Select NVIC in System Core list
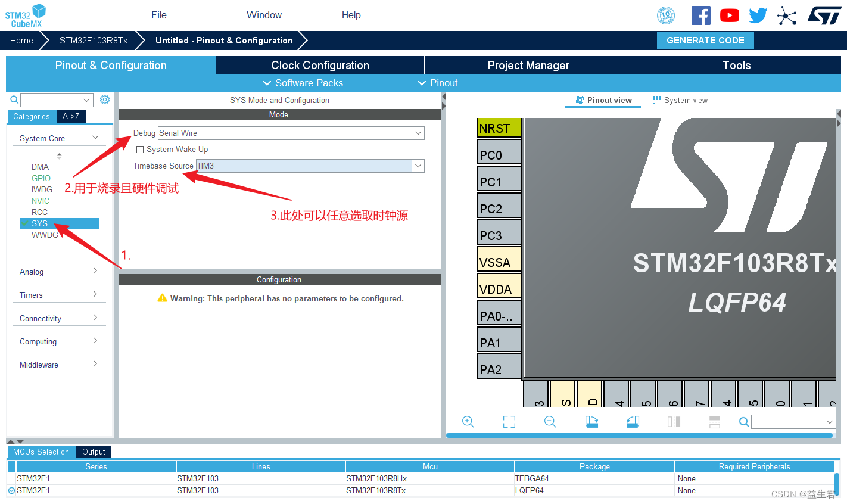The image size is (847, 504). (x=41, y=201)
